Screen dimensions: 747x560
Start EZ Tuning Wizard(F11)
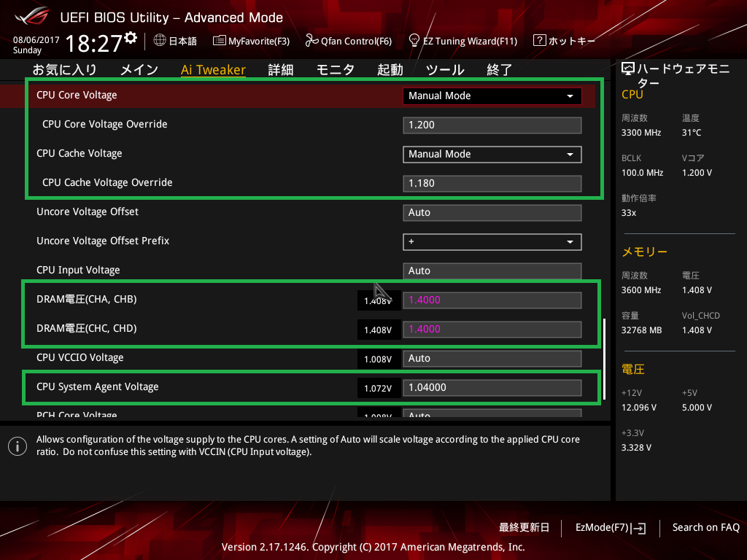pyautogui.click(x=463, y=41)
